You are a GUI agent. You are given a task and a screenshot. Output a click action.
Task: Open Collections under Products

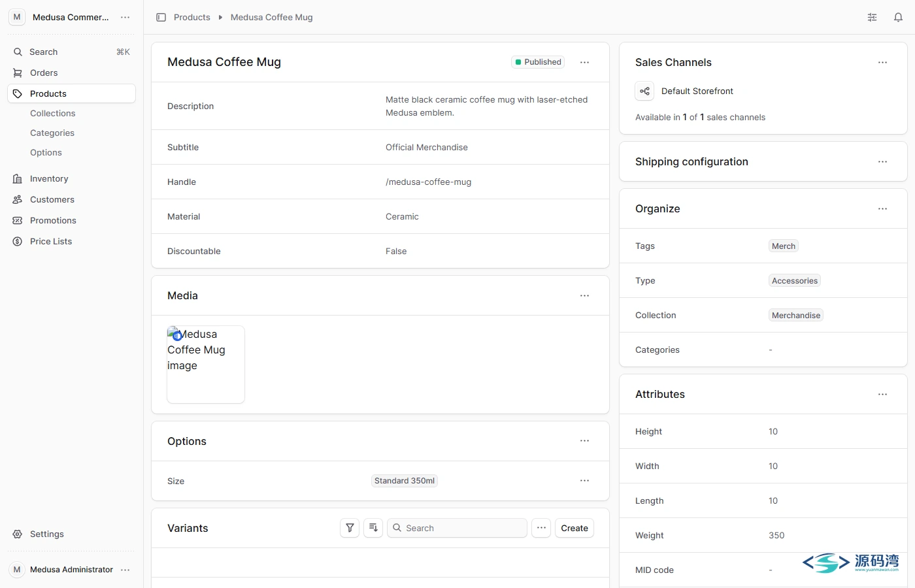pos(53,113)
